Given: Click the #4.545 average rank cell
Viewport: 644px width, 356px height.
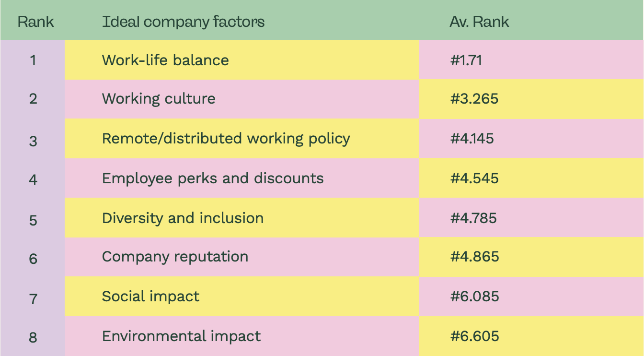Looking at the screenshot, I should pos(531,178).
